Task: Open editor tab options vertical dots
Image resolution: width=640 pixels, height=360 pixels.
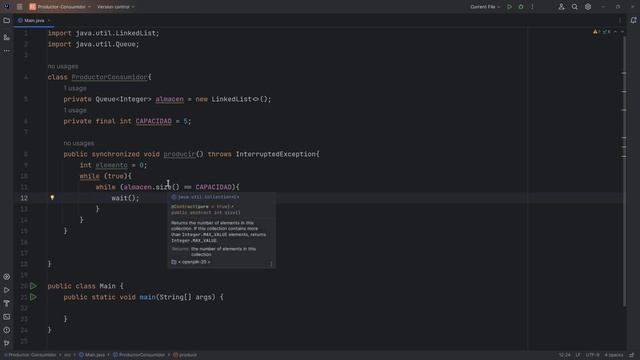Action: (620, 20)
